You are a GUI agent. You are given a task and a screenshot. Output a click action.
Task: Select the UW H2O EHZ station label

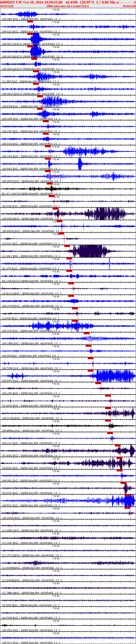click(31, 32)
